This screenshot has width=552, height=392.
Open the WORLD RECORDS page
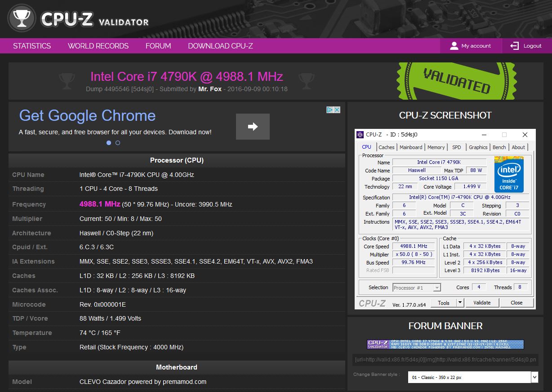98,46
